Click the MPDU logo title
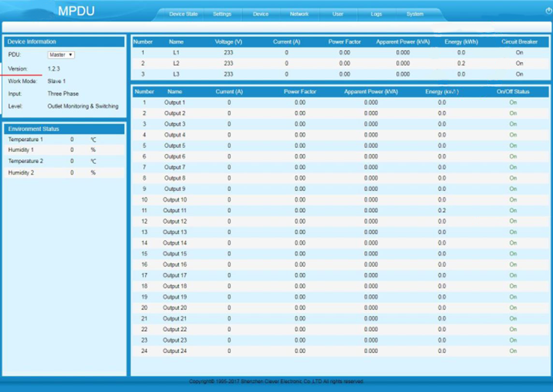This screenshot has width=553, height=392. [76, 12]
